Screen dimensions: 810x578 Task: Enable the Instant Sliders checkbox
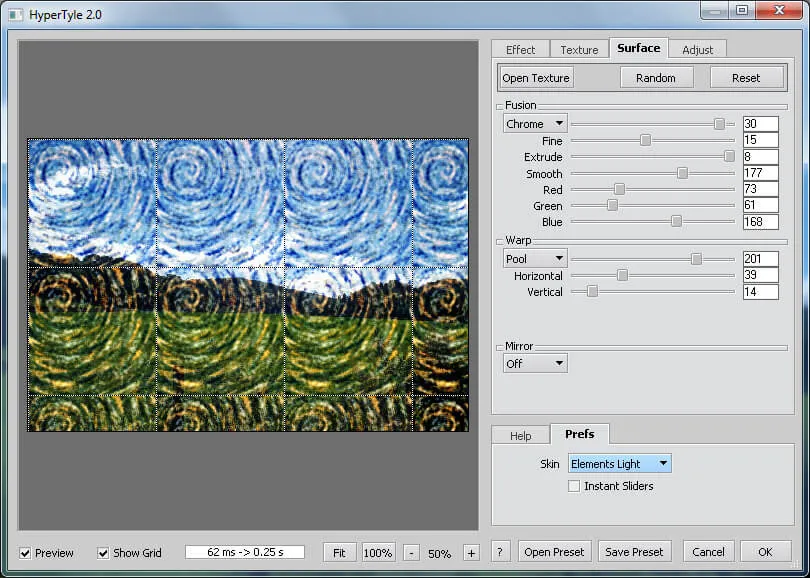click(575, 485)
